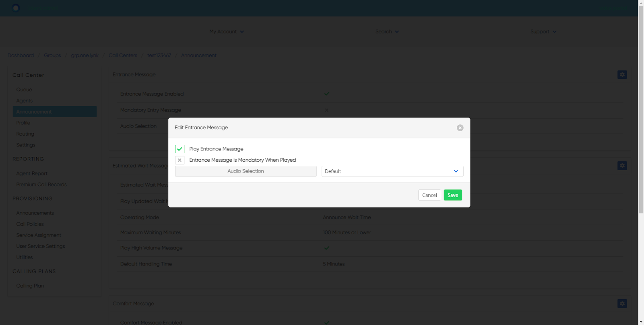This screenshot has width=644, height=325.
Task: Open Calling Plan in sidebar
Action: pyautogui.click(x=30, y=286)
